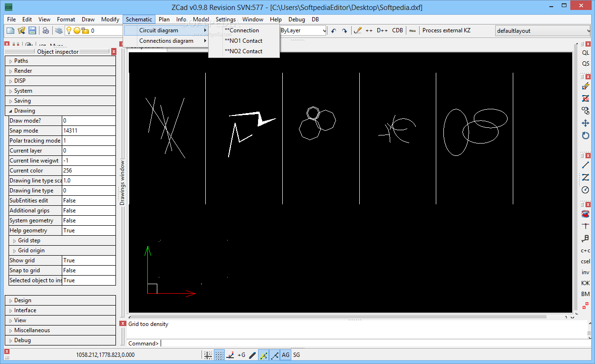
Task: Choose **NO1 Contact menu entry
Action: coord(244,41)
